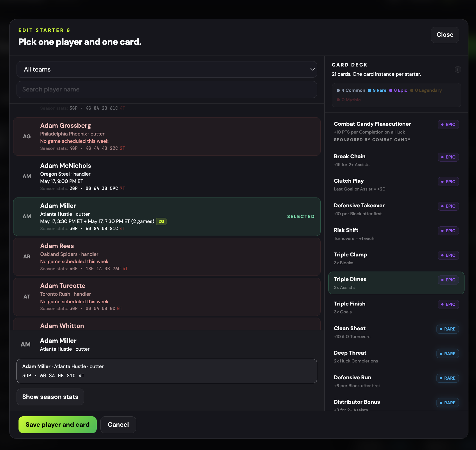Select player Adam Rees
Image resolution: width=476 pixels, height=450 pixels.
point(167,257)
